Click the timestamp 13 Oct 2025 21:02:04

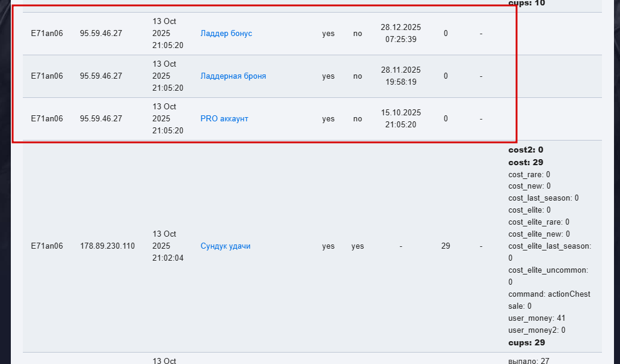[168, 246]
